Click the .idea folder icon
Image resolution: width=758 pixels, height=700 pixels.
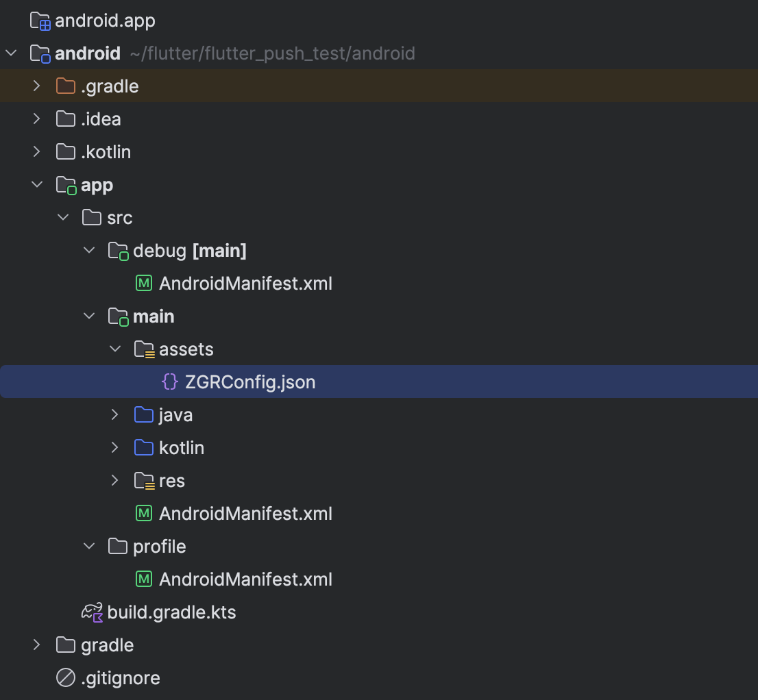pyautogui.click(x=66, y=119)
